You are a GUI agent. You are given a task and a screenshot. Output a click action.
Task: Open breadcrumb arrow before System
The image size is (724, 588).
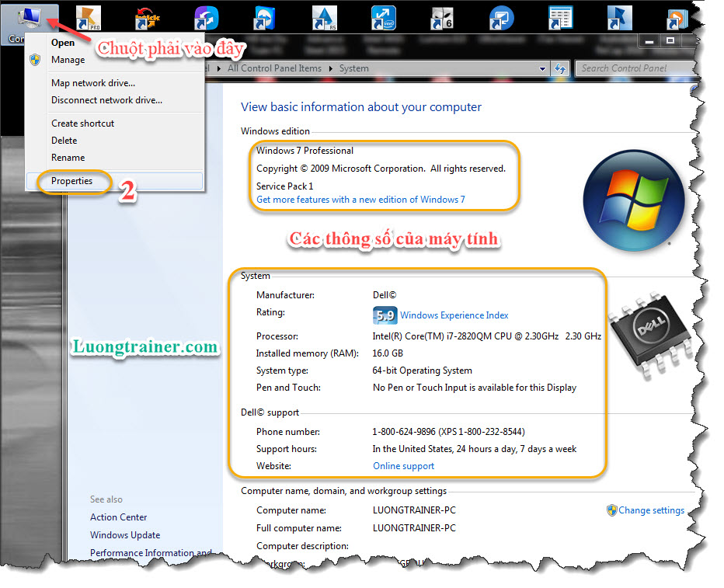(x=331, y=68)
